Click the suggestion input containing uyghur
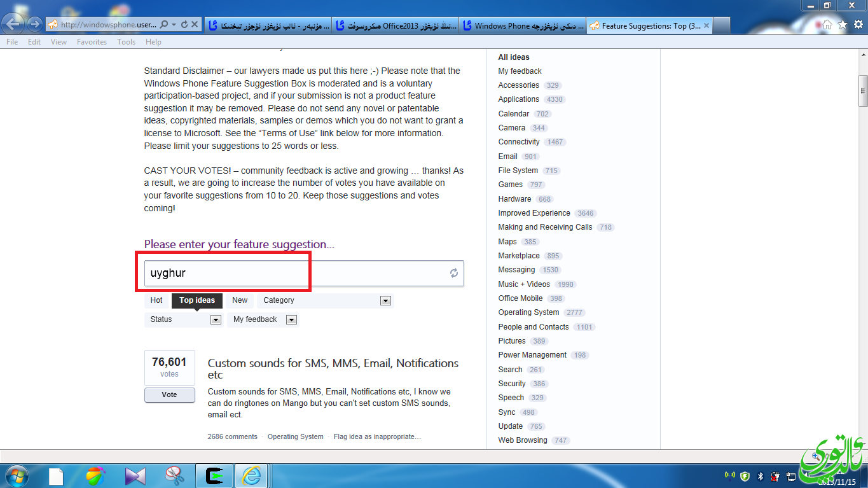868x488 pixels. (x=304, y=273)
